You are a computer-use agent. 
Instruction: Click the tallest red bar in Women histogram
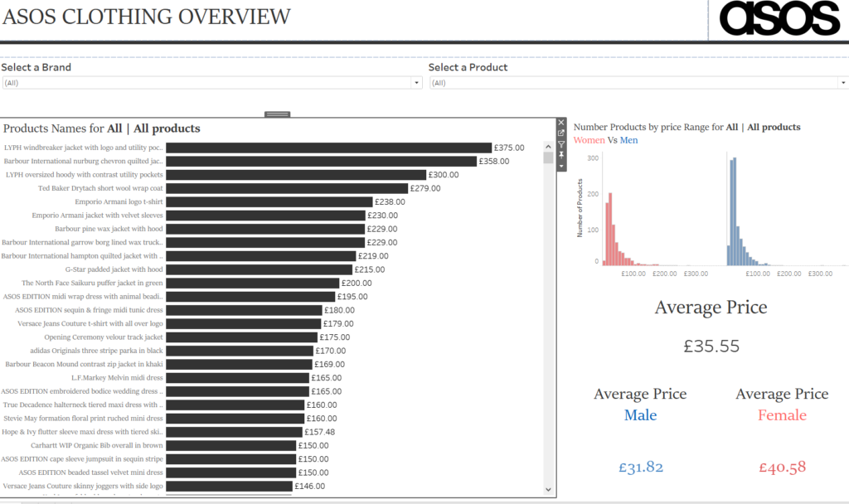[x=610, y=229]
